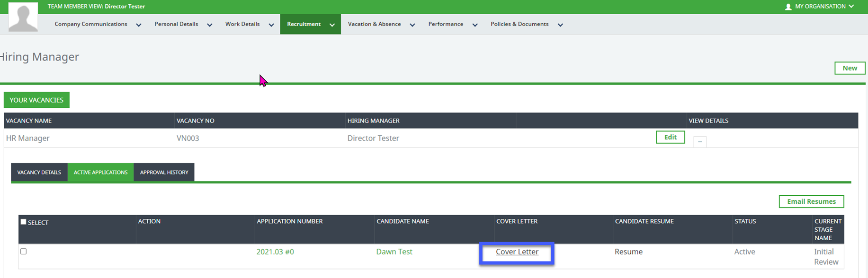Image resolution: width=868 pixels, height=278 pixels.
Task: Click the profile avatar picture
Action: click(x=23, y=17)
